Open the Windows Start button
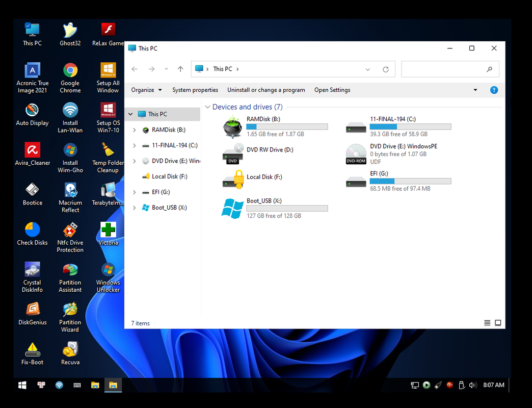Image resolution: width=532 pixels, height=408 pixels. [x=22, y=385]
